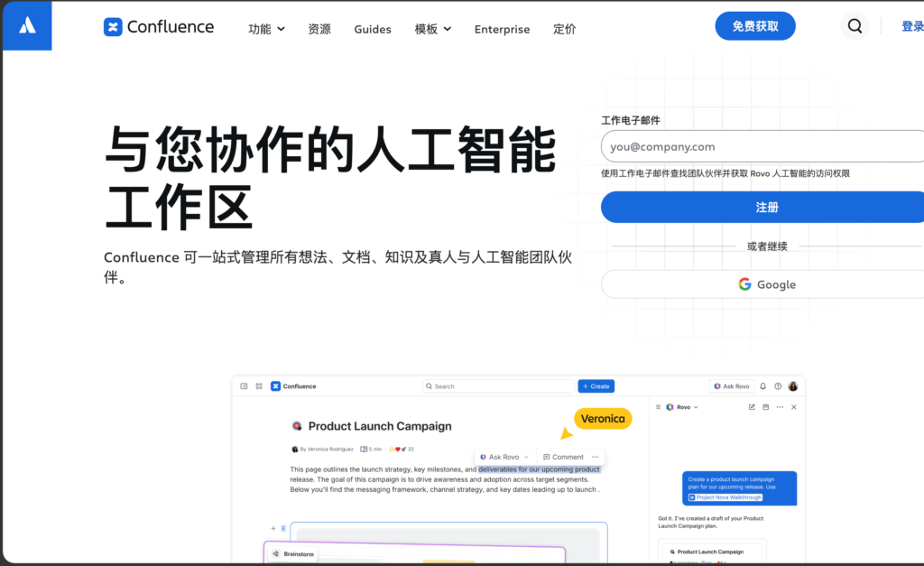The image size is (924, 566).
Task: Click the 工作电子邮件 field label
Action: point(631,120)
